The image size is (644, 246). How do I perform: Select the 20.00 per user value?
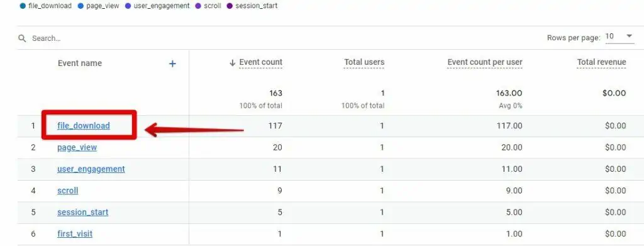(512, 147)
